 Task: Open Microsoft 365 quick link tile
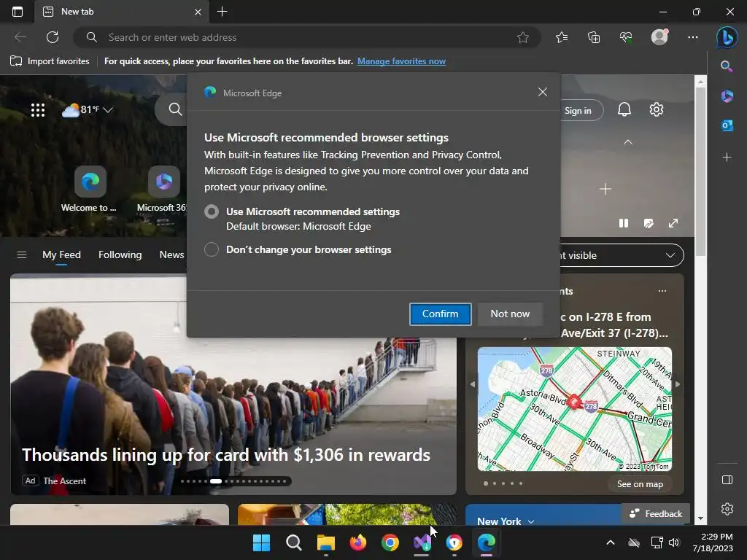[x=163, y=189]
